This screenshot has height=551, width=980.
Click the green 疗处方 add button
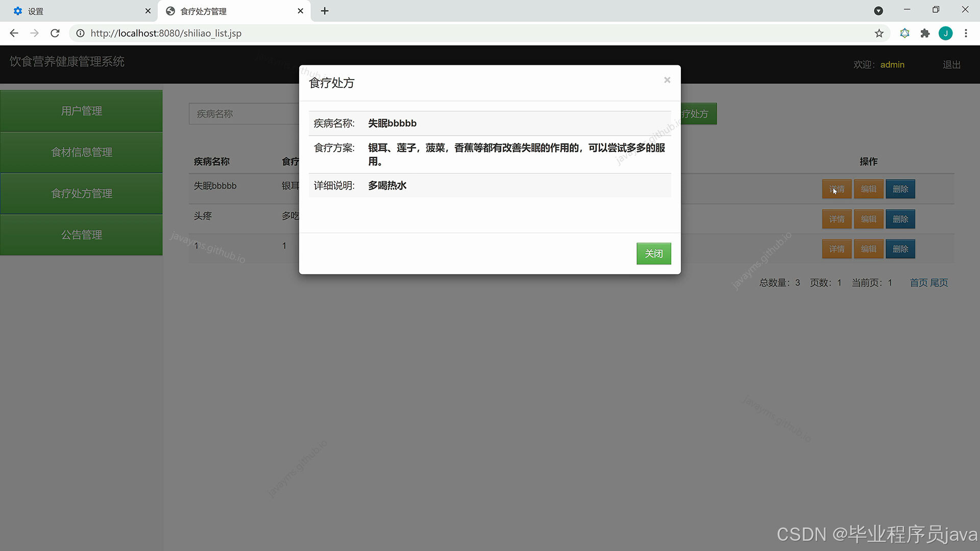699,114
